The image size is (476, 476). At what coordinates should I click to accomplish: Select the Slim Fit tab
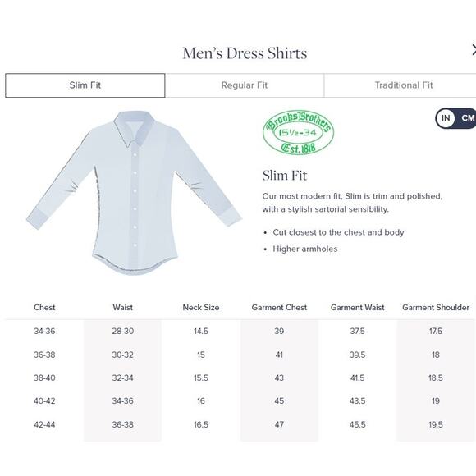85,85
